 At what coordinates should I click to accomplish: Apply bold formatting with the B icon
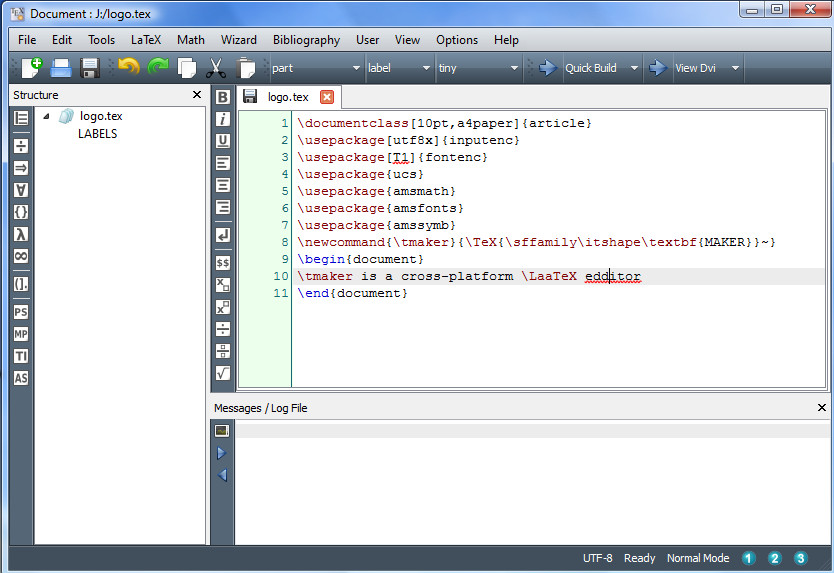[223, 97]
